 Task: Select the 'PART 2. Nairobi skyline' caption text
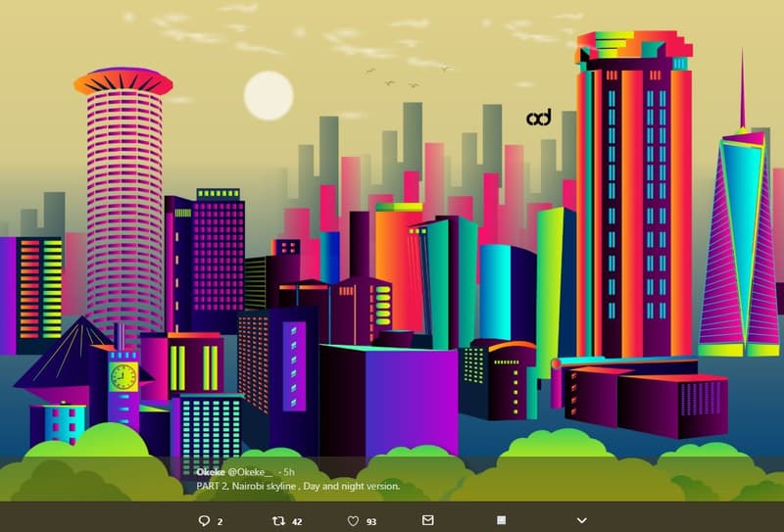(x=298, y=486)
